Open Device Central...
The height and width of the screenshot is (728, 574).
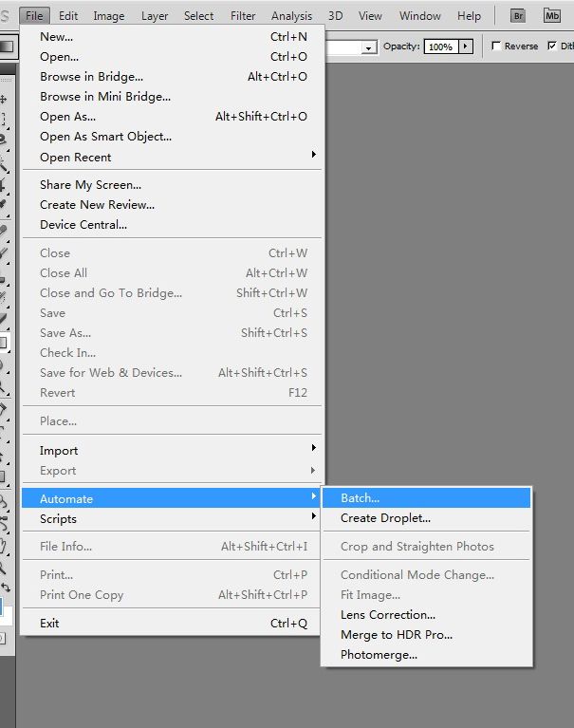[172, 225]
